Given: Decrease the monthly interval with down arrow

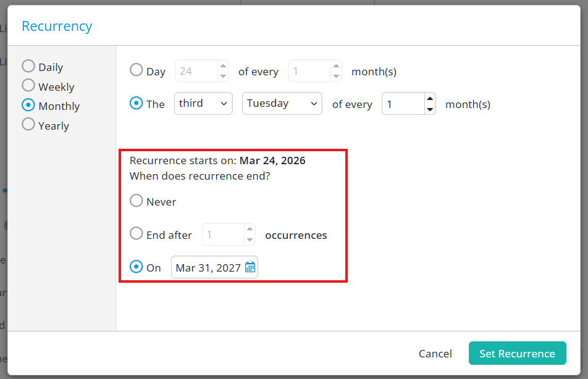Looking at the screenshot, I should (x=430, y=109).
